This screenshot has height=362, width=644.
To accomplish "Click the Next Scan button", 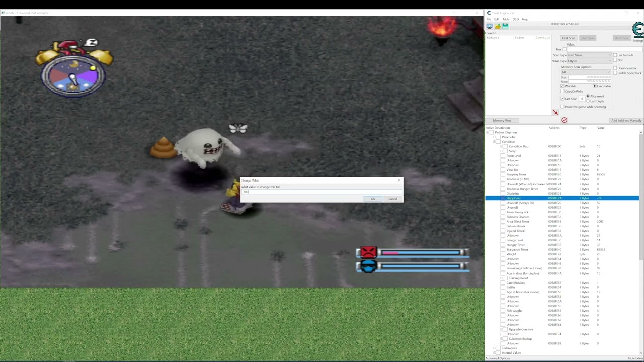I will coord(588,38).
